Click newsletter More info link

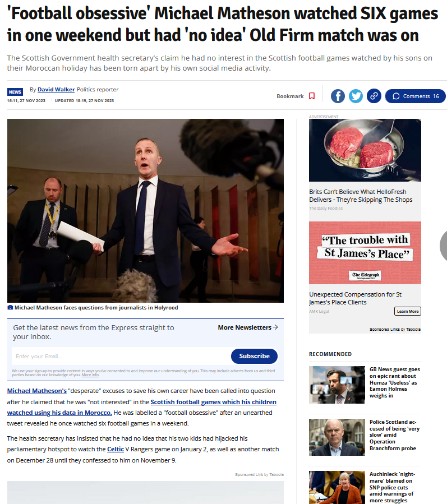[90, 375]
